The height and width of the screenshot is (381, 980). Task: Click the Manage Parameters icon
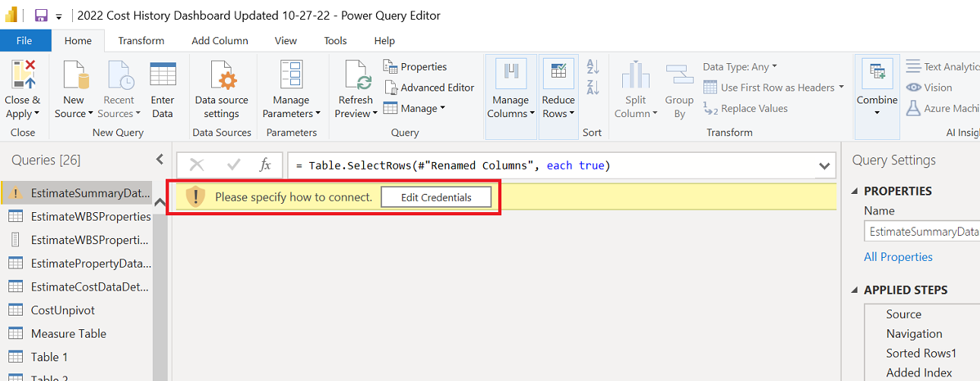pyautogui.click(x=292, y=75)
